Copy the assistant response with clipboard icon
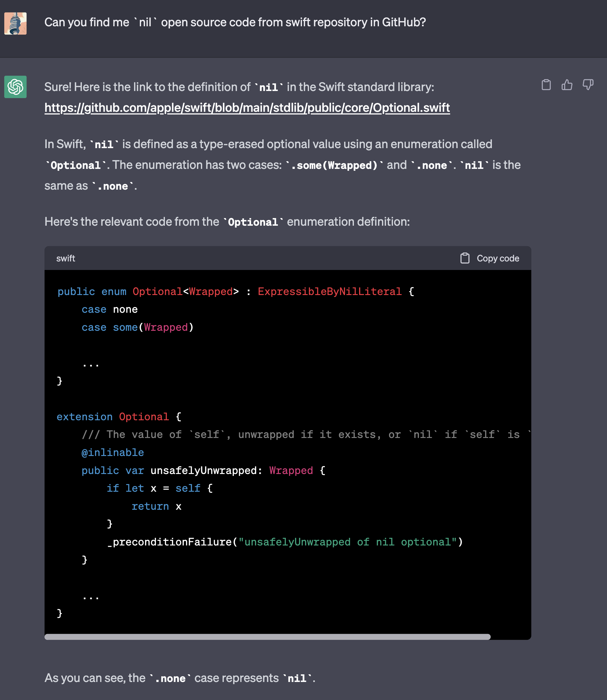 point(546,85)
